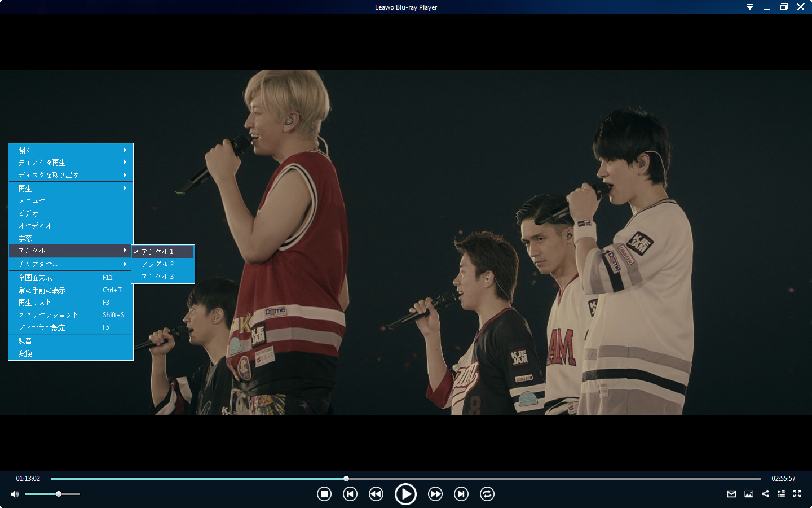Stop the video playback

click(x=324, y=494)
